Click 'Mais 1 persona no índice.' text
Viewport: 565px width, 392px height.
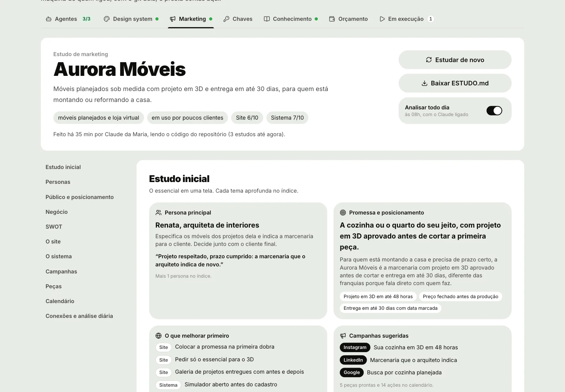[x=183, y=276]
